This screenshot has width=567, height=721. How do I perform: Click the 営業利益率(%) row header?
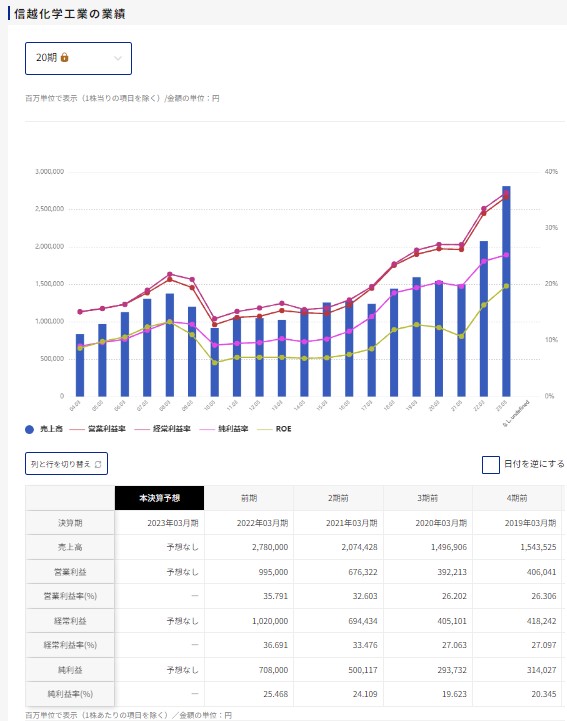(x=70, y=596)
